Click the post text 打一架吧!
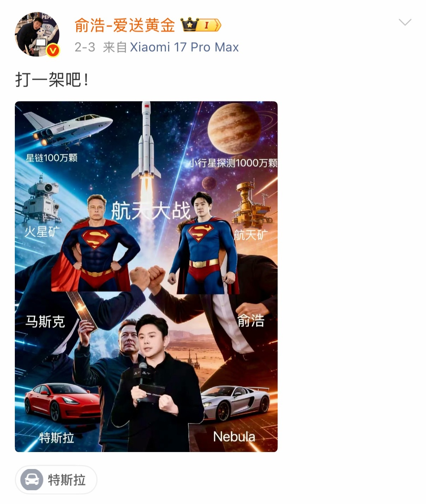 click(52, 80)
